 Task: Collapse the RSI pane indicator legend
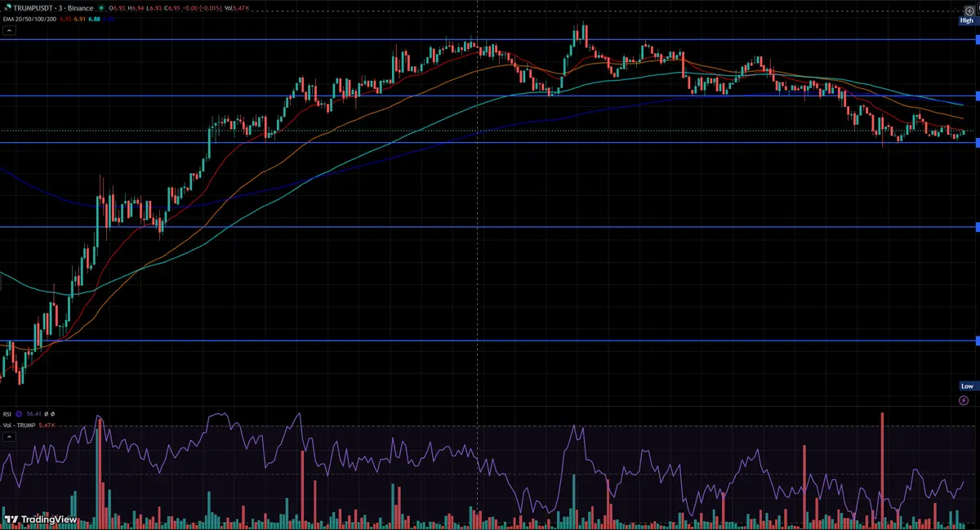click(9, 437)
